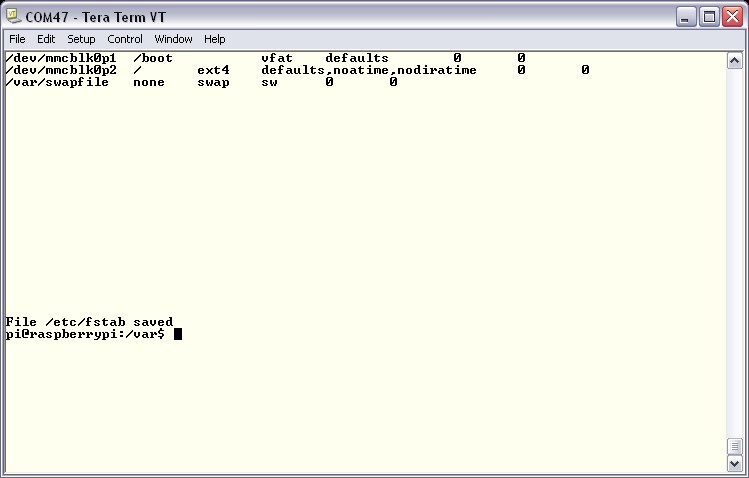Click the 'sw' option text
Image resolution: width=749 pixels, height=478 pixels.
(269, 83)
